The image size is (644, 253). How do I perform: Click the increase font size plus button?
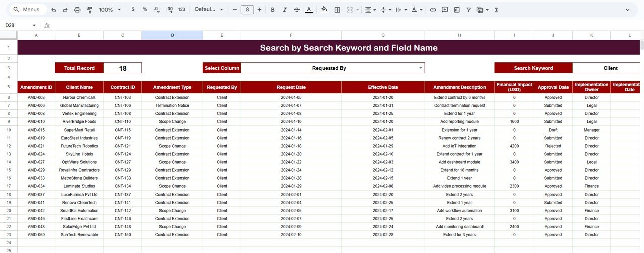(x=259, y=10)
